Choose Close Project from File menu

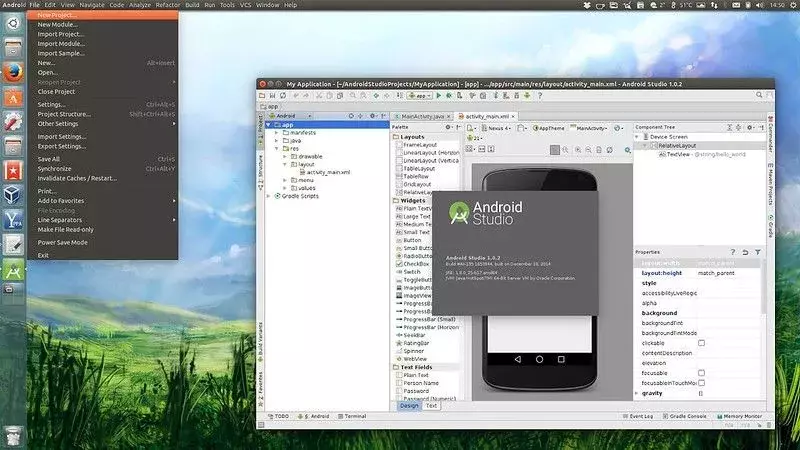103,92
